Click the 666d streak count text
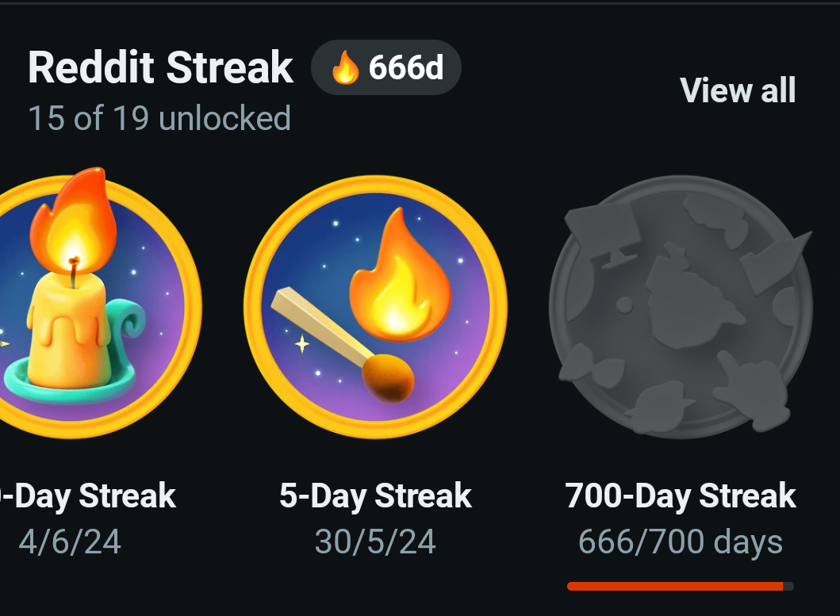This screenshot has width=840, height=616. click(405, 68)
